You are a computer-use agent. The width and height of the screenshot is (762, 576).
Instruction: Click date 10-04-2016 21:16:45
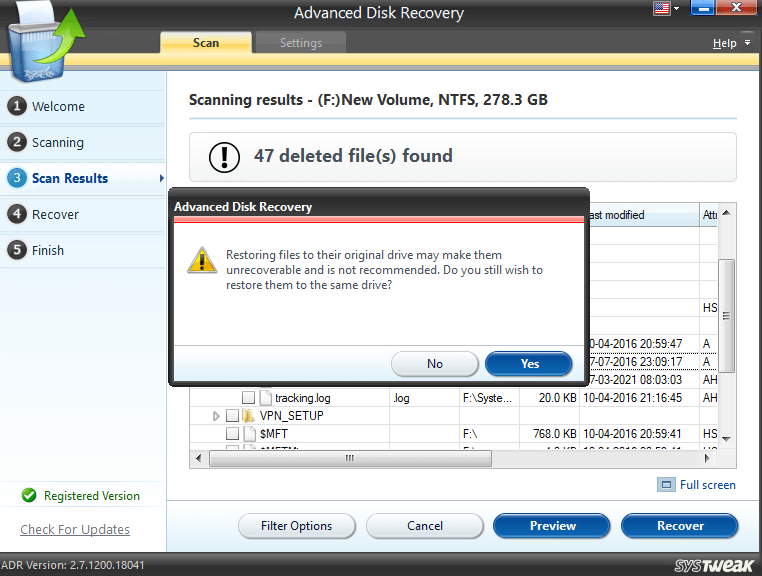(x=632, y=398)
